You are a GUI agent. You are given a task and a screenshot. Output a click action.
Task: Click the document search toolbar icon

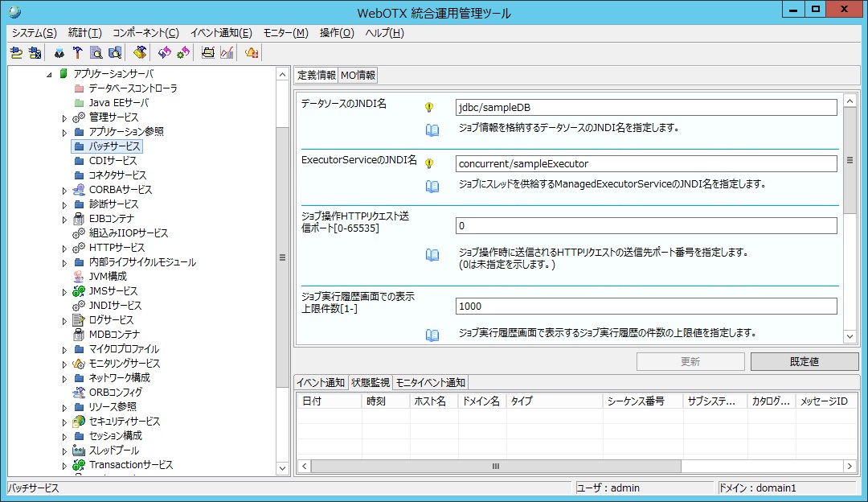(x=96, y=53)
